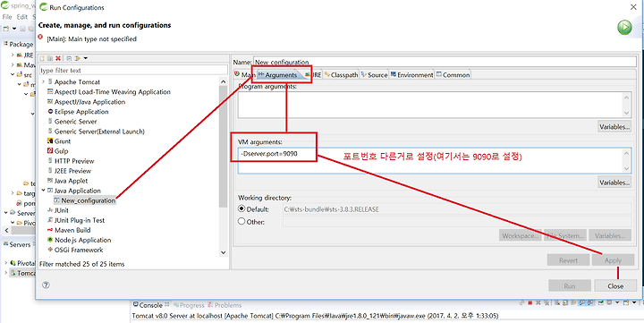Open the Classpath tab
Image resolution: width=644 pixels, height=323 pixels.
tap(342, 75)
